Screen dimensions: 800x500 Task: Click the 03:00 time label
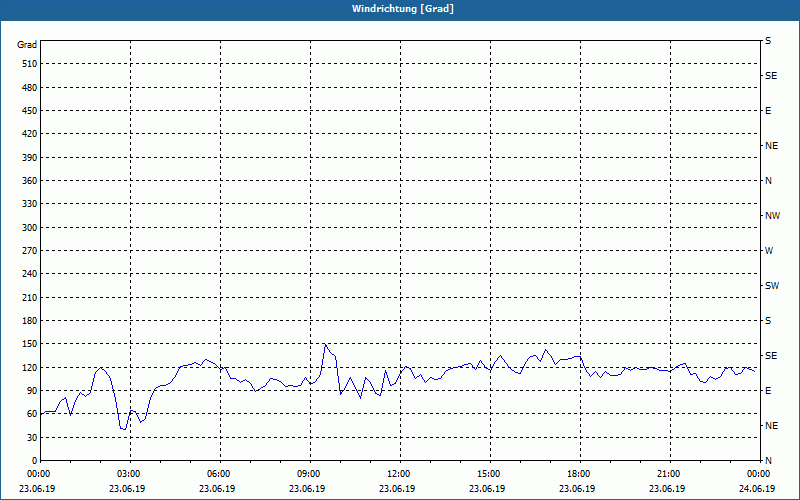[130, 474]
